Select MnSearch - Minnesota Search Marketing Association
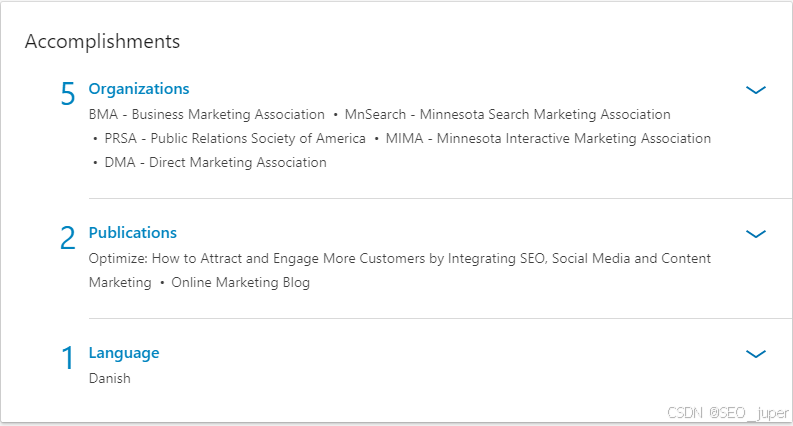This screenshot has width=793, height=426. click(507, 115)
